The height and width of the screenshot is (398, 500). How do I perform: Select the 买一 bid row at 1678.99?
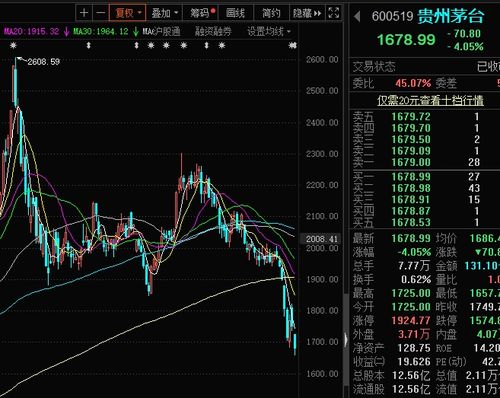424,177
